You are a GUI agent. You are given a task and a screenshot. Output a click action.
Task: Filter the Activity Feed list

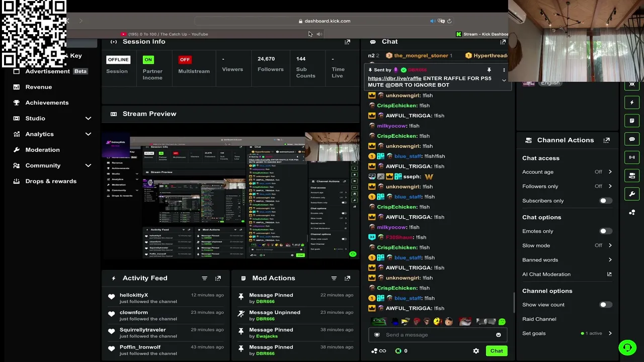click(x=204, y=278)
